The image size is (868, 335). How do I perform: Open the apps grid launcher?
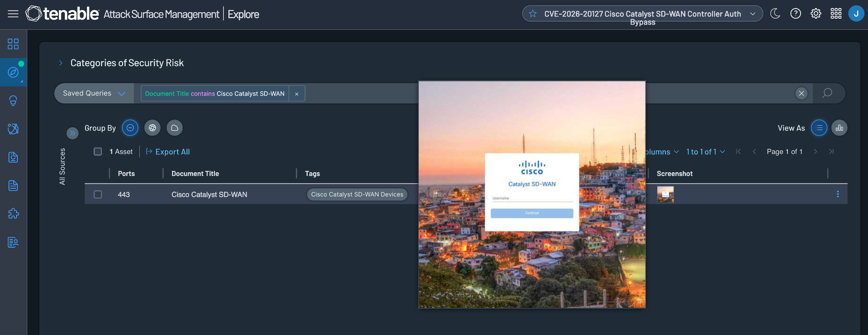836,14
